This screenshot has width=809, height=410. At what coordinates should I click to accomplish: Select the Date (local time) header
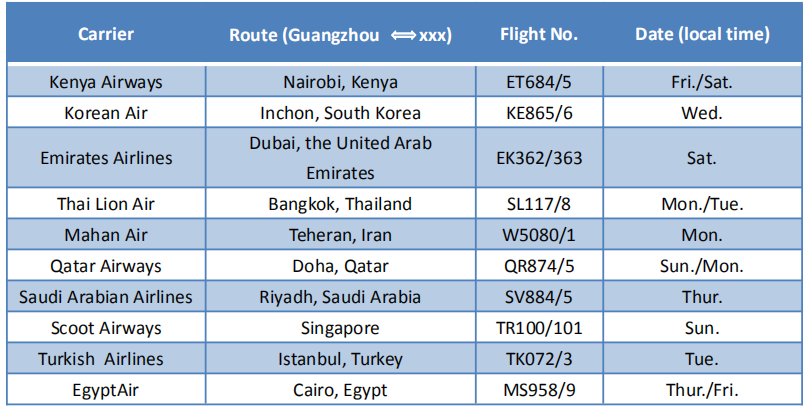[x=702, y=34]
